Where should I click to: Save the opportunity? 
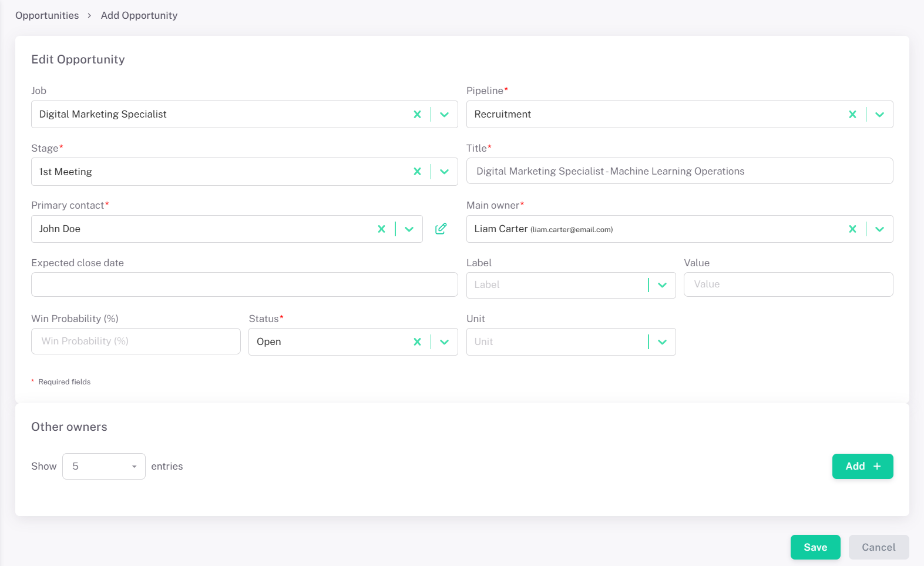click(815, 547)
